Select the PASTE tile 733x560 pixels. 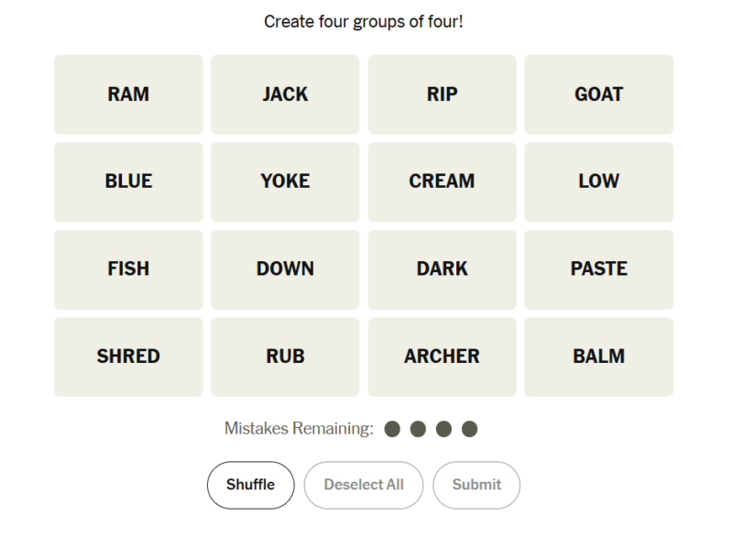click(598, 269)
